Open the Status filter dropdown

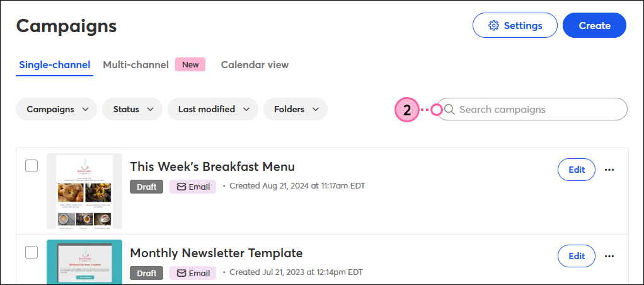point(132,109)
